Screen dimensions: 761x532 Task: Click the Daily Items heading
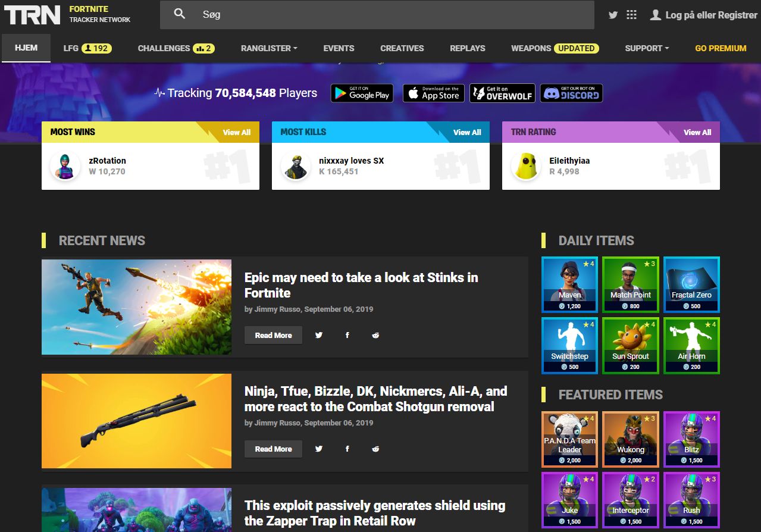click(x=596, y=240)
